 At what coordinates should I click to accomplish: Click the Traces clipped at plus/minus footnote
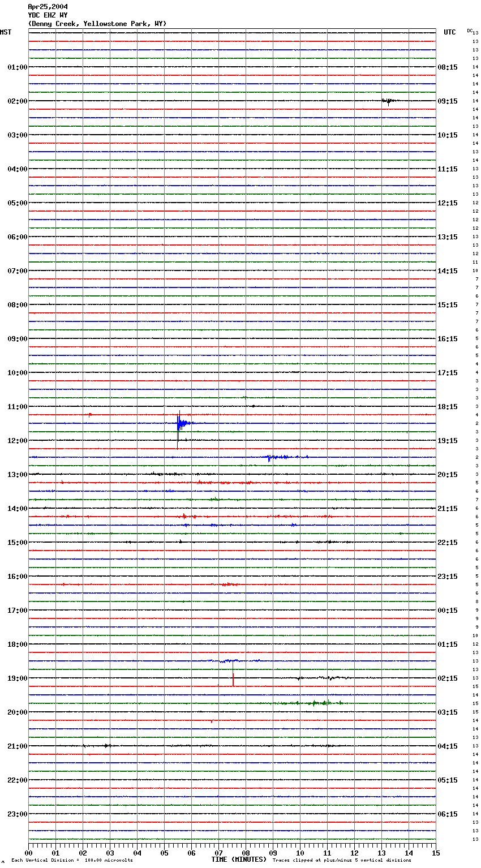click(x=342, y=860)
